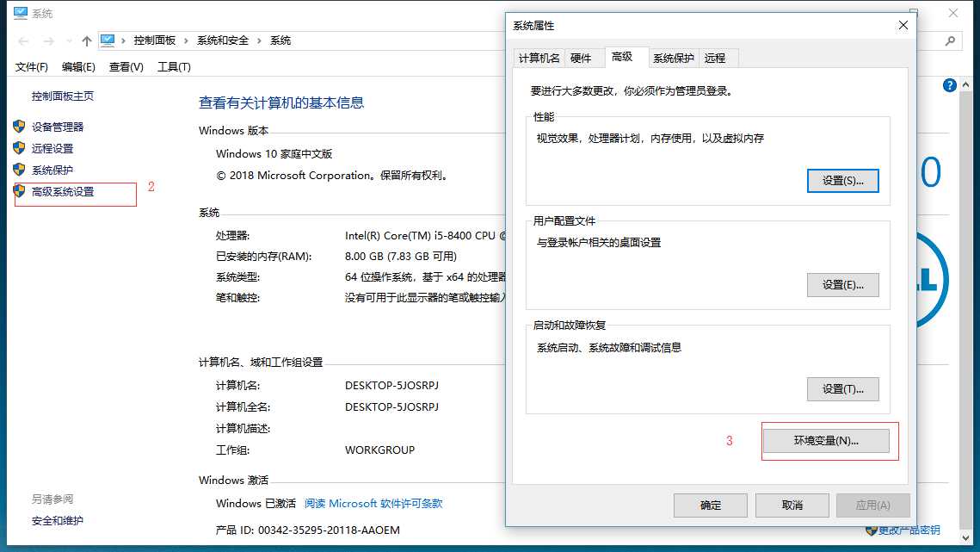The height and width of the screenshot is (552, 980).
Task: Open 控制面板主页 link
Action: 63,96
